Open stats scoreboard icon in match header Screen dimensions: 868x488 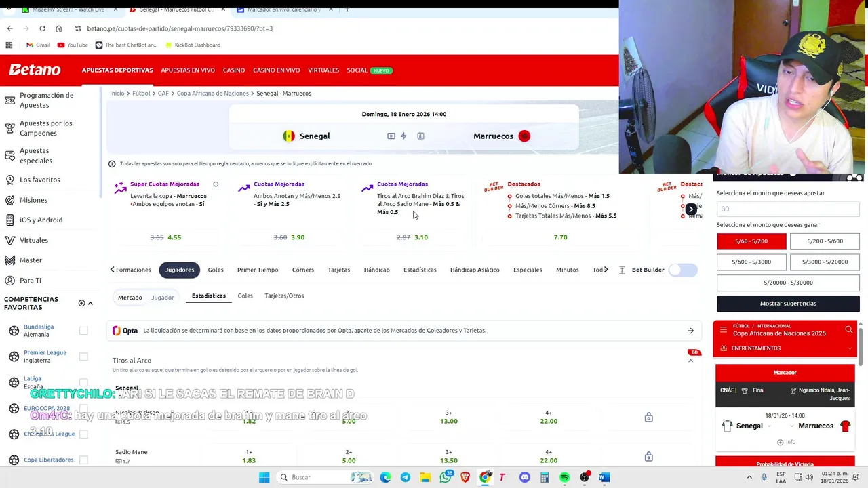(x=420, y=136)
